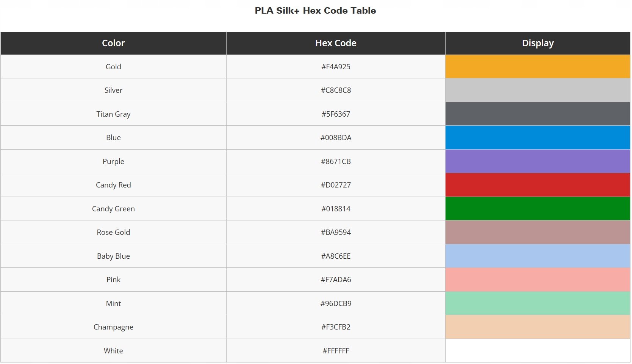Click the Display column header
This screenshot has width=632, height=364.
538,43
